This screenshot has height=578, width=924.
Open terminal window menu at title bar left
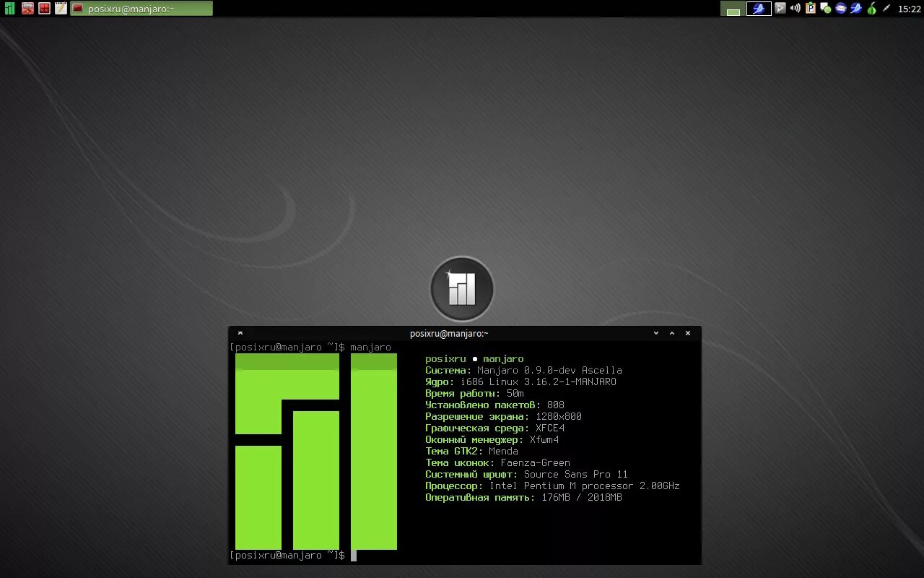tap(240, 333)
